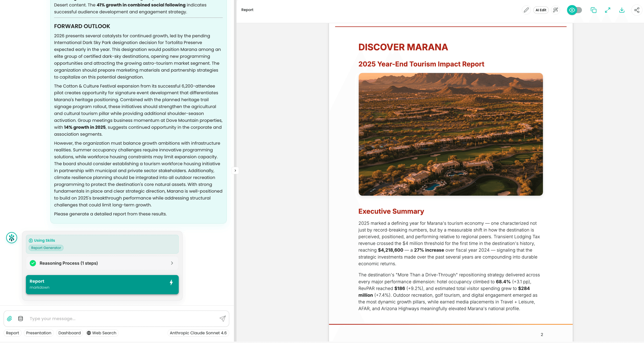Enable Web Search option
Screen dimensions: 644x343
102,333
